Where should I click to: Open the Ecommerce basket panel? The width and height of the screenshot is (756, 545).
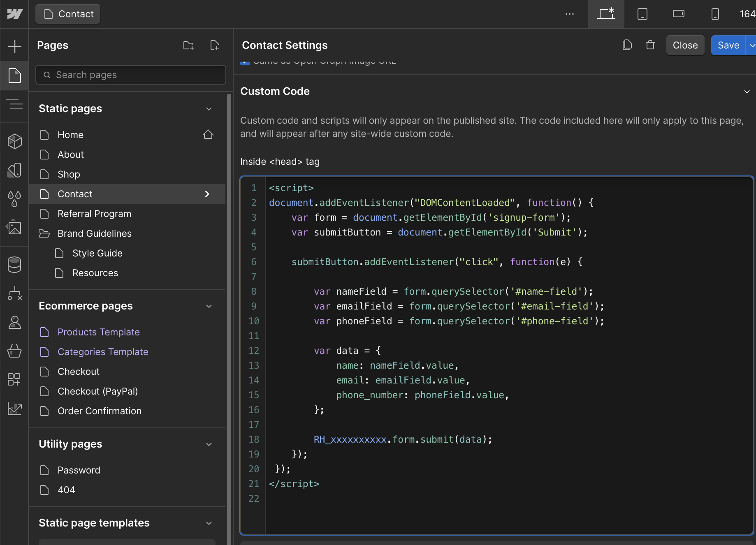click(14, 351)
